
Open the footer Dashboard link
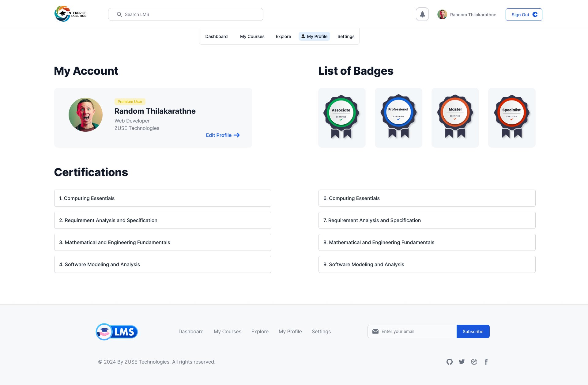pos(191,331)
